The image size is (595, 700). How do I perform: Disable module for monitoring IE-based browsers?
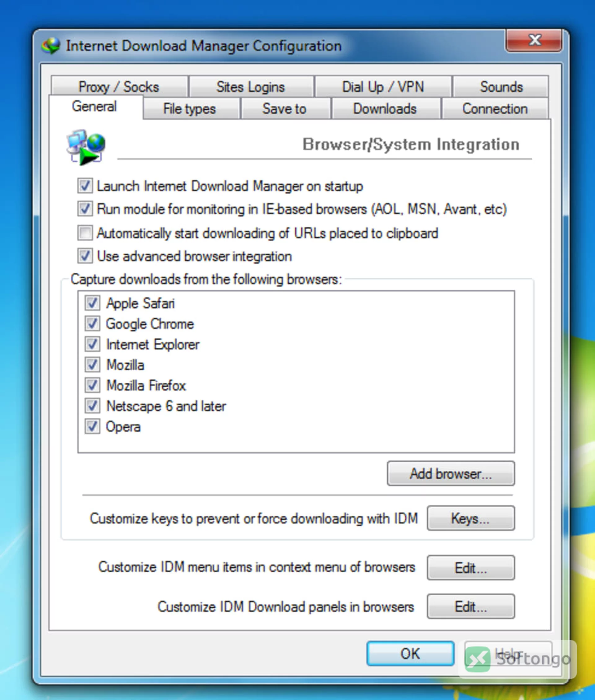(85, 209)
